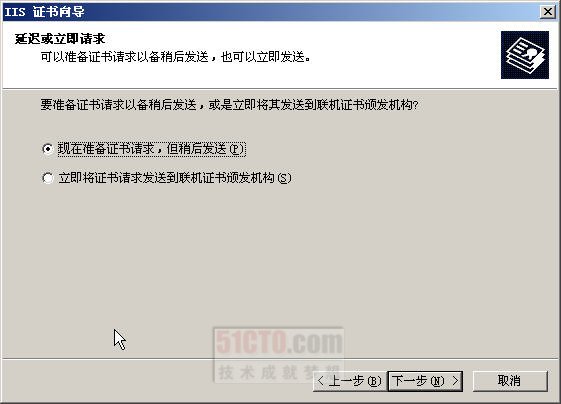Click the certificate wizard icon in header
The height and width of the screenshot is (404, 561).
coord(525,55)
